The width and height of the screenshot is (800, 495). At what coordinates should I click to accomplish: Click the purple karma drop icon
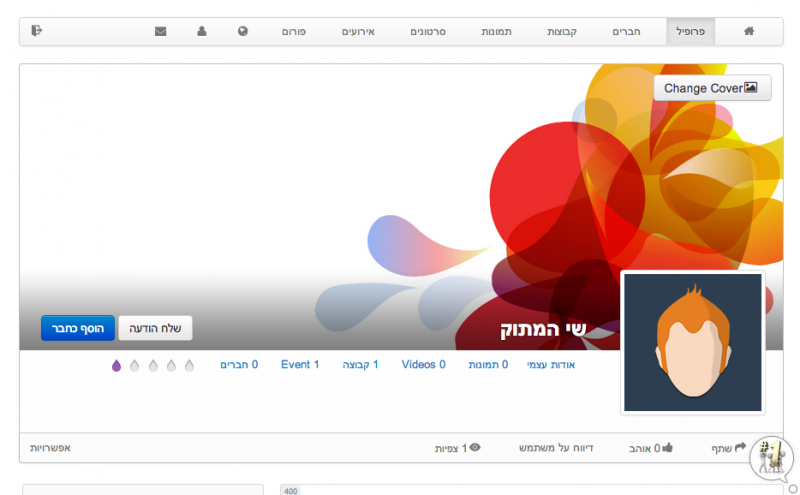point(116,365)
